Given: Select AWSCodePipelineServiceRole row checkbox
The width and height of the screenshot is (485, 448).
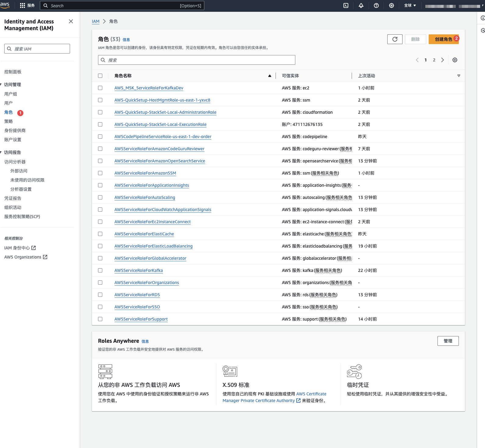Looking at the screenshot, I should pyautogui.click(x=100, y=137).
